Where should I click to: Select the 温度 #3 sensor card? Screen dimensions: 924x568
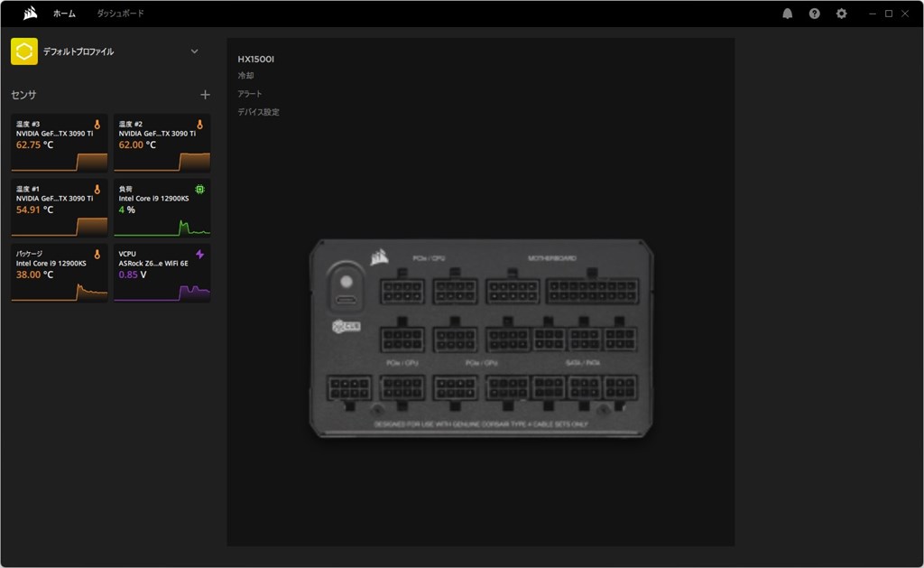click(60, 143)
